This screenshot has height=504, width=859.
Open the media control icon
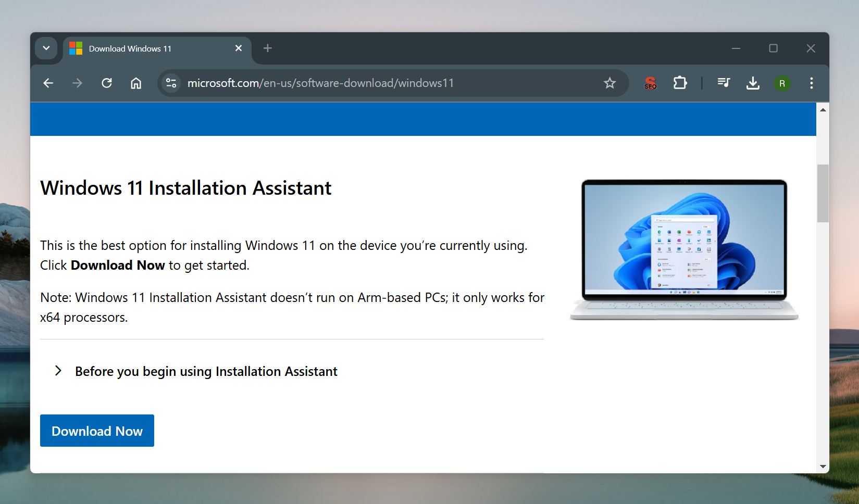[724, 83]
